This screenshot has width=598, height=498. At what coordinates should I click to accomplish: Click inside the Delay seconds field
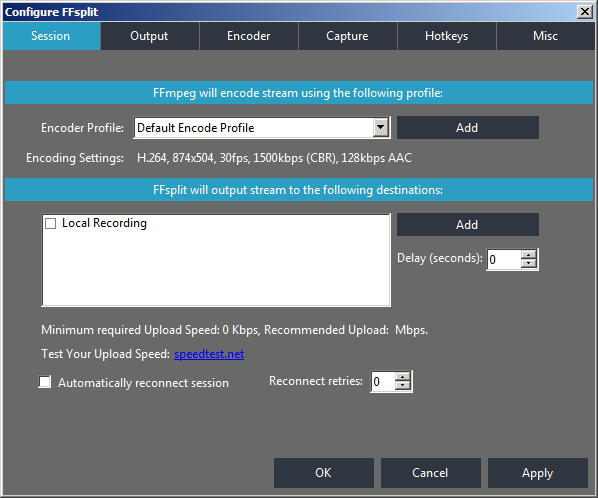click(504, 259)
